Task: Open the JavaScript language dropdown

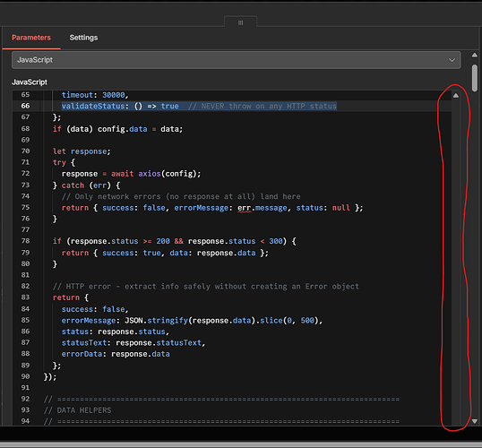Action: 237,60
